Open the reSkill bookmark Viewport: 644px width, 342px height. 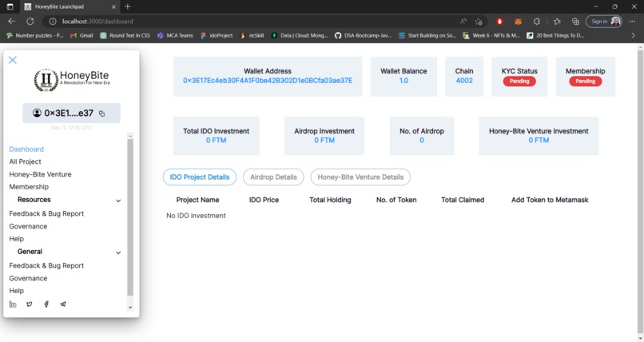coord(252,36)
